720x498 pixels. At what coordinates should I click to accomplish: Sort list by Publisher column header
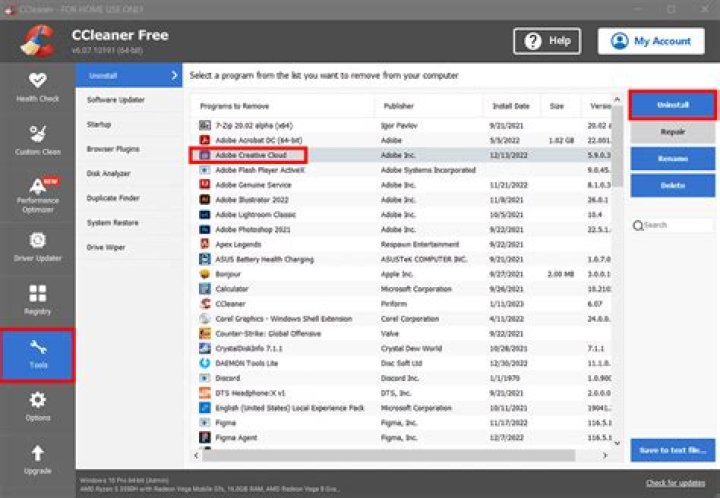click(x=428, y=106)
